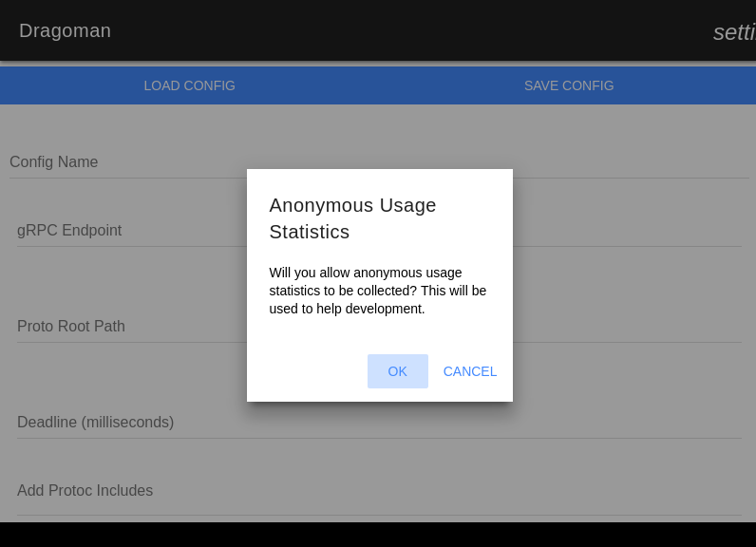Select the gRPC Endpoint input
The width and height of the screenshot is (756, 547).
coord(379,231)
